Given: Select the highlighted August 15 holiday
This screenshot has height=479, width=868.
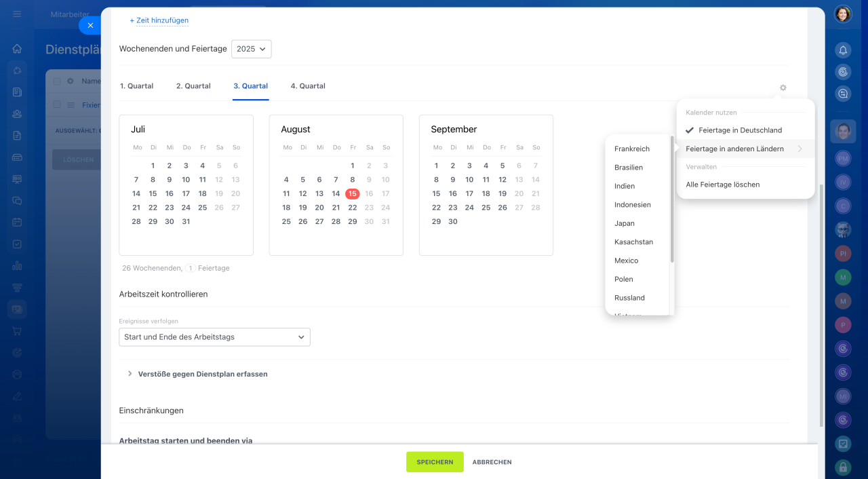Looking at the screenshot, I should click(353, 194).
